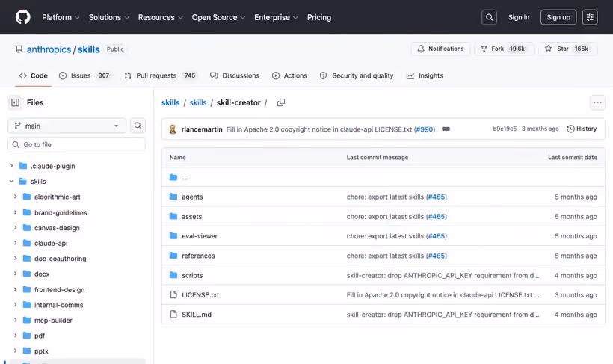Expand the docx folder chevron

click(15, 274)
